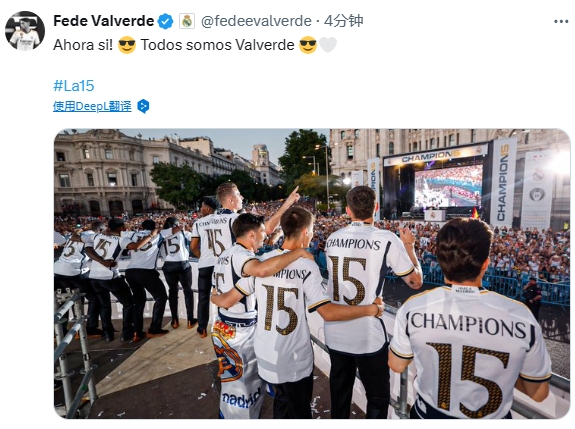Viewport: 575px width, 429px height.
Task: Open the @fedeevalverde handle
Action: tap(256, 21)
